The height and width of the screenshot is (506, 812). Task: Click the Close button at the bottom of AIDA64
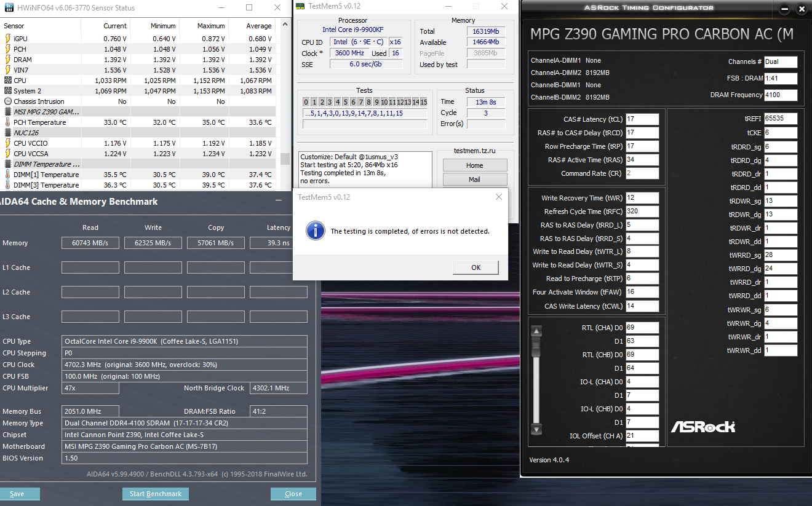pos(293,494)
